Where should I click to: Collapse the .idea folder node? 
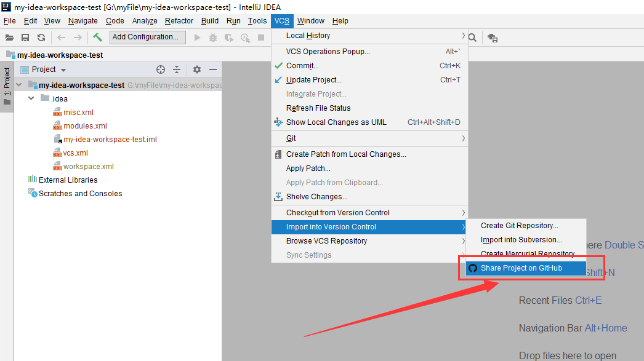(x=31, y=98)
